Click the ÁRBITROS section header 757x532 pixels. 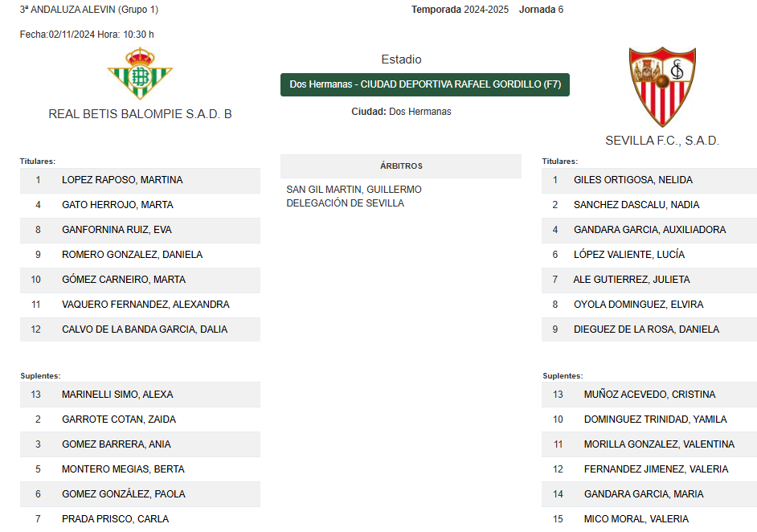click(401, 166)
